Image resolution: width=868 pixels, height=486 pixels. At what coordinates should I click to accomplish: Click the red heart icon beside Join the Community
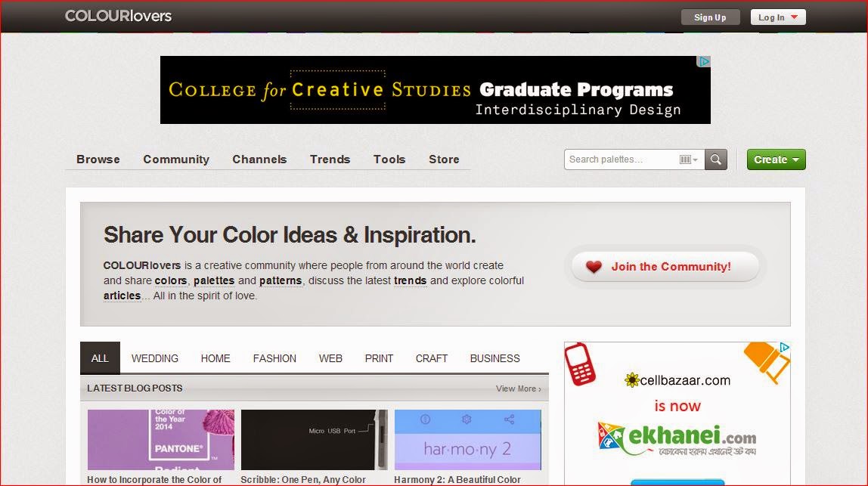click(x=594, y=267)
